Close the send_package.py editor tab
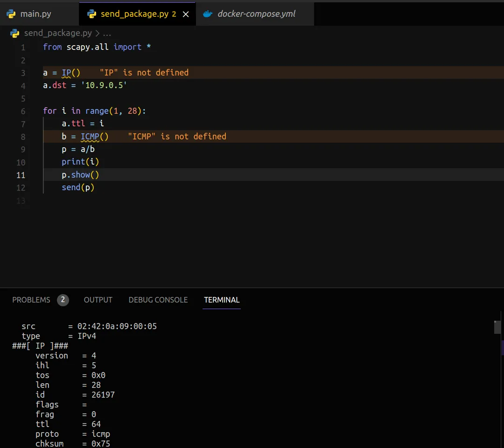This screenshot has width=504, height=448. coord(186,14)
